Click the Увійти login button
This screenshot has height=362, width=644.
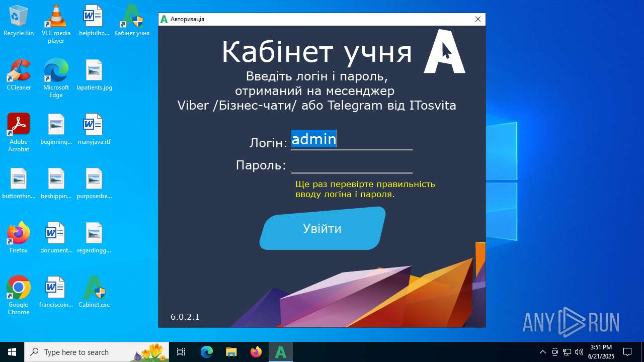coord(323,228)
